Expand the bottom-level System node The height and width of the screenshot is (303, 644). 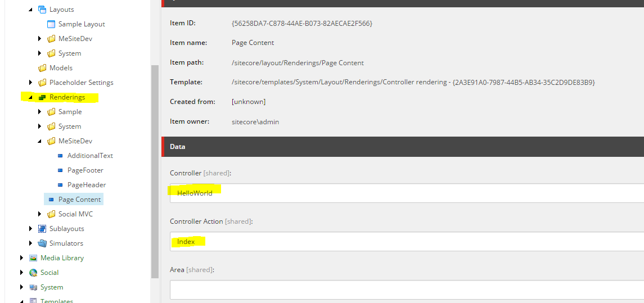22,287
